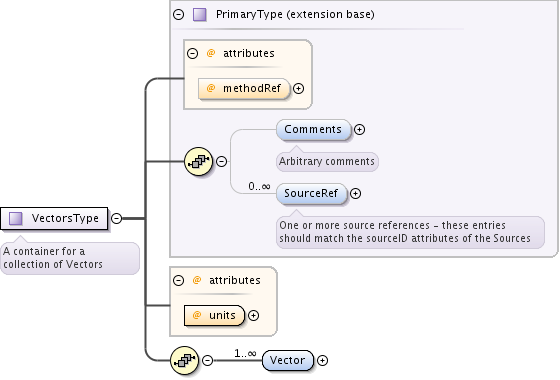Image resolution: width=560 pixels, height=380 pixels.
Task: Collapse the PrimaryType extension base box
Action: pos(179,15)
